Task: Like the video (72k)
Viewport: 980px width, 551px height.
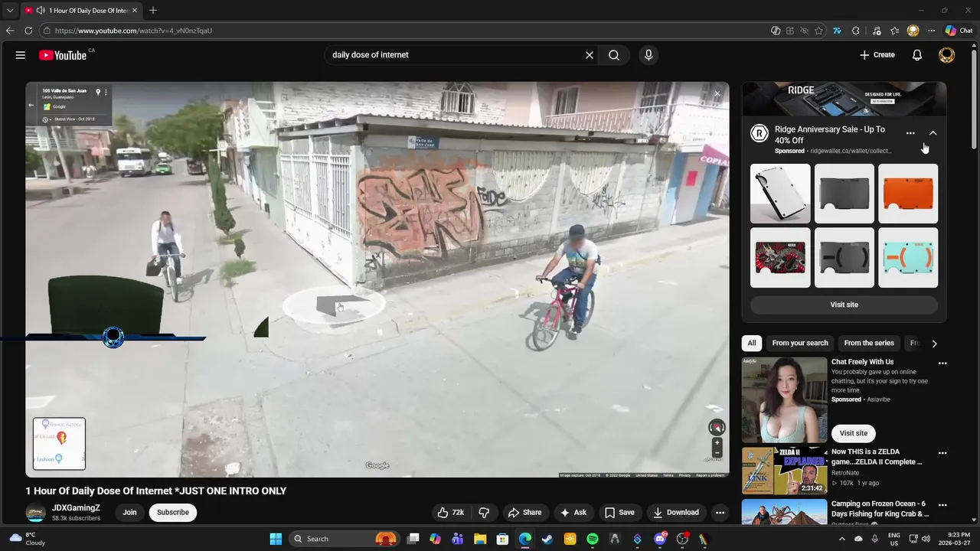Action: click(x=450, y=513)
